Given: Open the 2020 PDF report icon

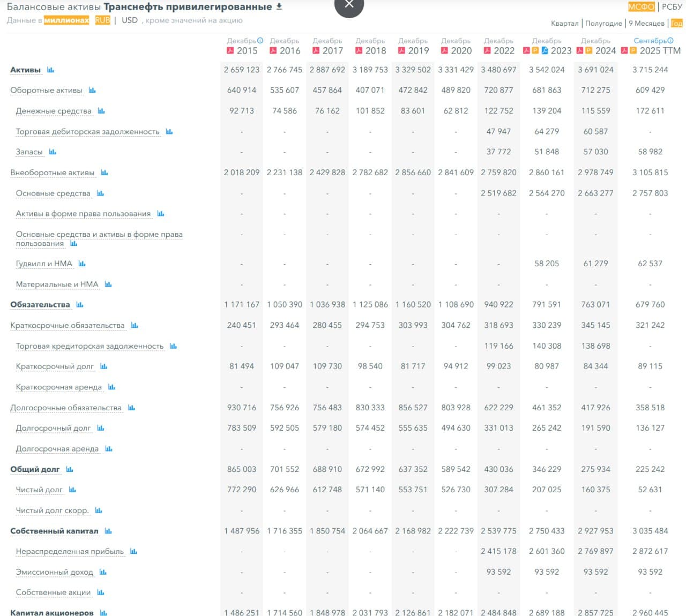Looking at the screenshot, I should (445, 51).
